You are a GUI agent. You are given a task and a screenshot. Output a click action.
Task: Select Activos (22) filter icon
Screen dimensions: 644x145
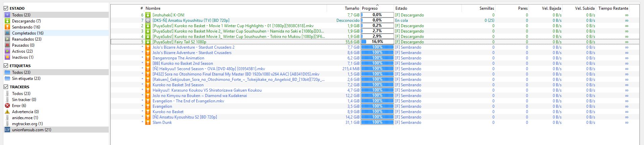(x=7, y=51)
